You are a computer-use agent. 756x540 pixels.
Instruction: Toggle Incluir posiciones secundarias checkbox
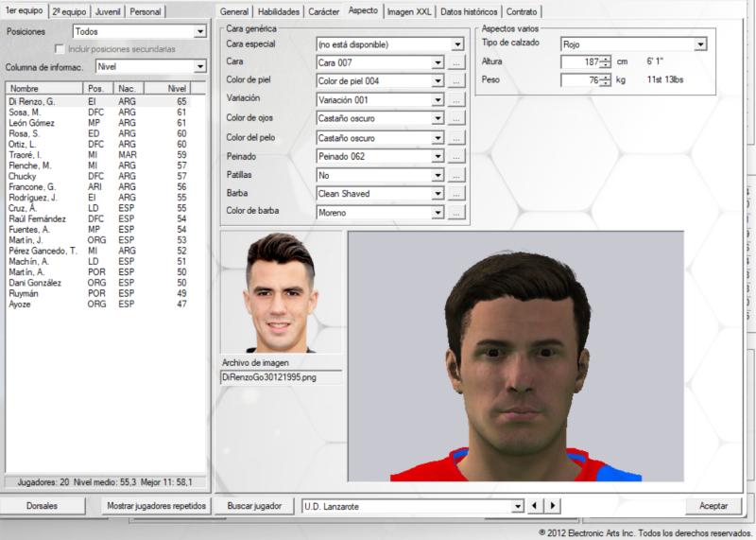[x=60, y=49]
